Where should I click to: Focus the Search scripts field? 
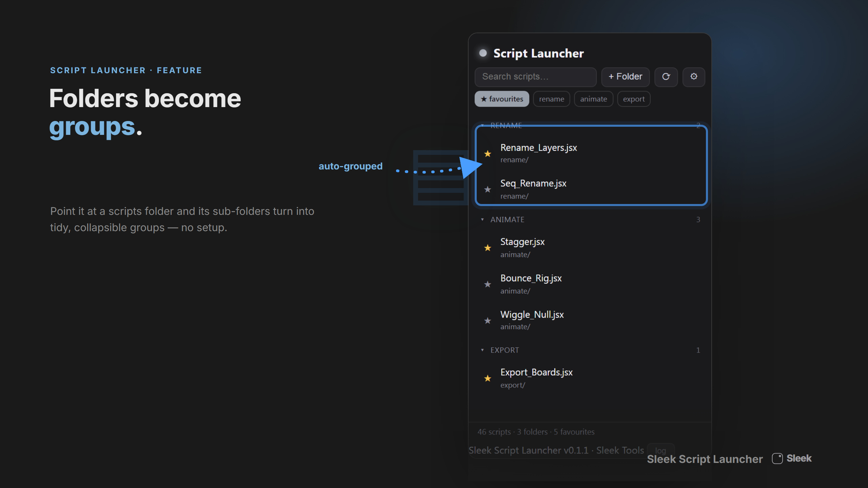point(535,77)
